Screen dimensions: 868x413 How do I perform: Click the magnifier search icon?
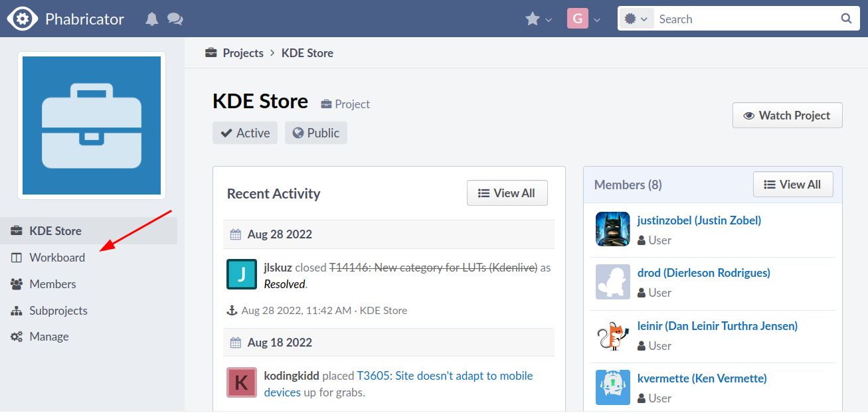tap(846, 19)
